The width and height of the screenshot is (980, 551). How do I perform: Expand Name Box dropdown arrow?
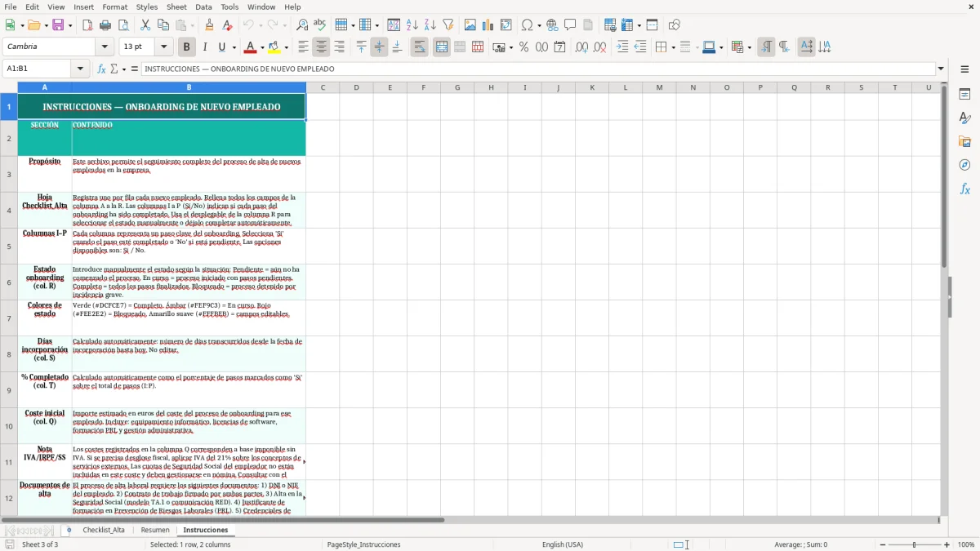click(81, 69)
